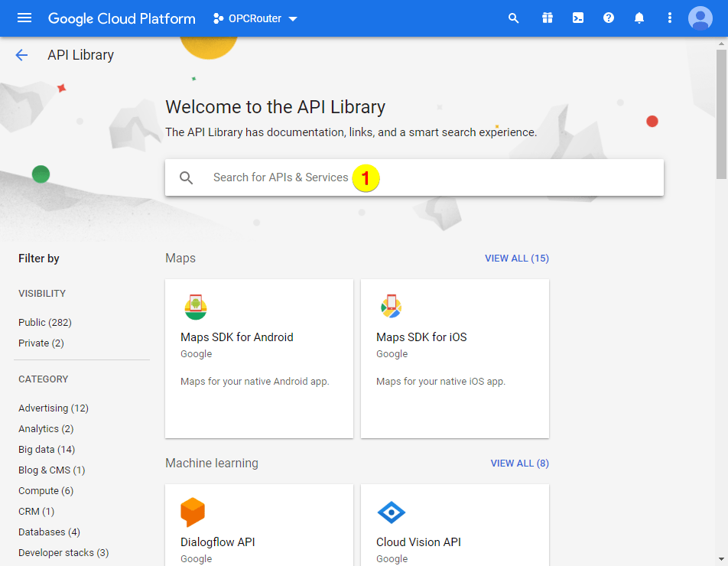Open Google Cloud search (magnifying glass icon)
The image size is (728, 566).
click(x=513, y=18)
